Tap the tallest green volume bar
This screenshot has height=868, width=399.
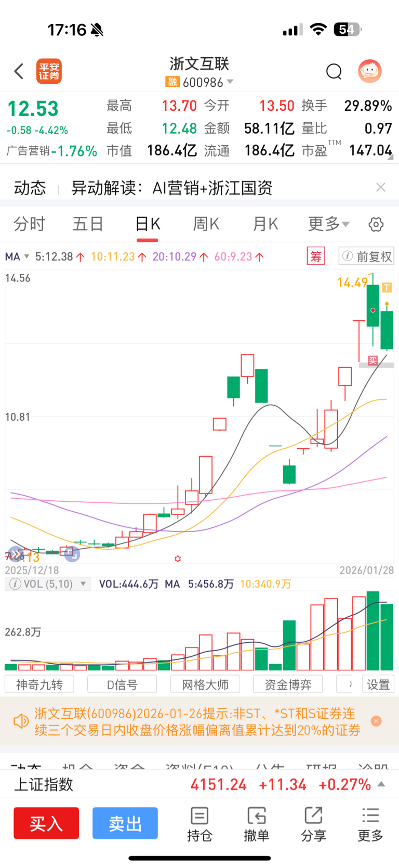(x=373, y=630)
